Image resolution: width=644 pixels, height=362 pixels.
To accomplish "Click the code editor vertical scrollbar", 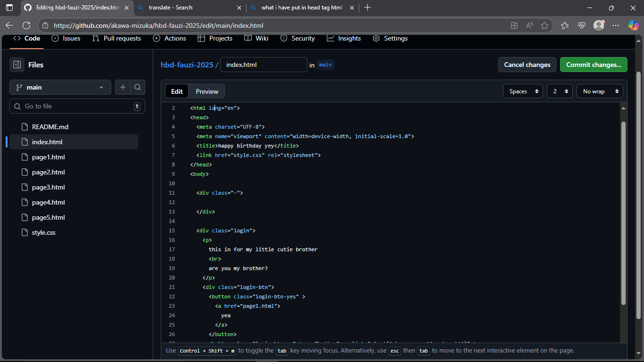I will coord(624,212).
